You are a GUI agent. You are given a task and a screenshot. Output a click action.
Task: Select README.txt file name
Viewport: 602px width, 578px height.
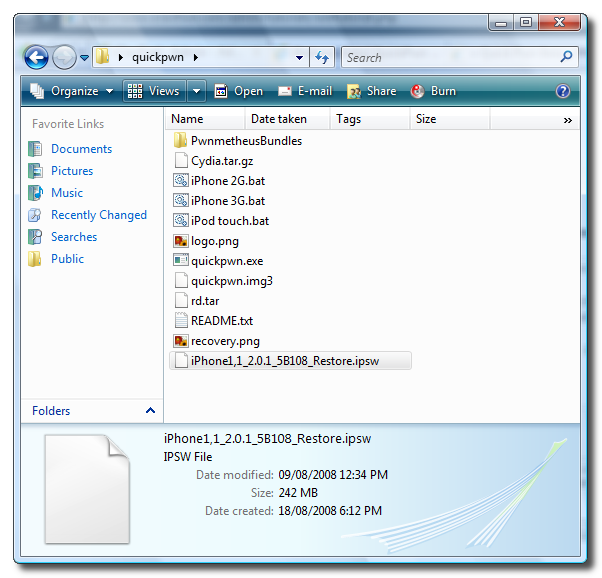coord(222,321)
